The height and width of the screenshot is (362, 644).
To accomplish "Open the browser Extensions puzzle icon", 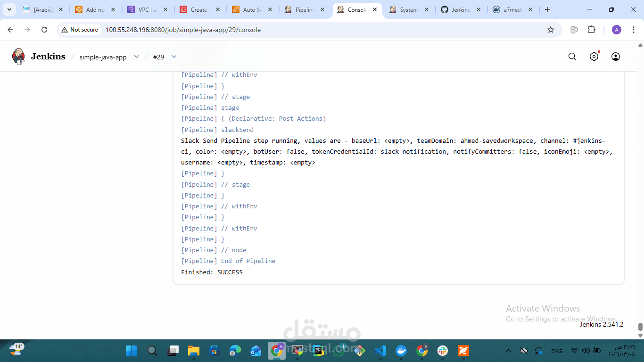I will (592, 30).
